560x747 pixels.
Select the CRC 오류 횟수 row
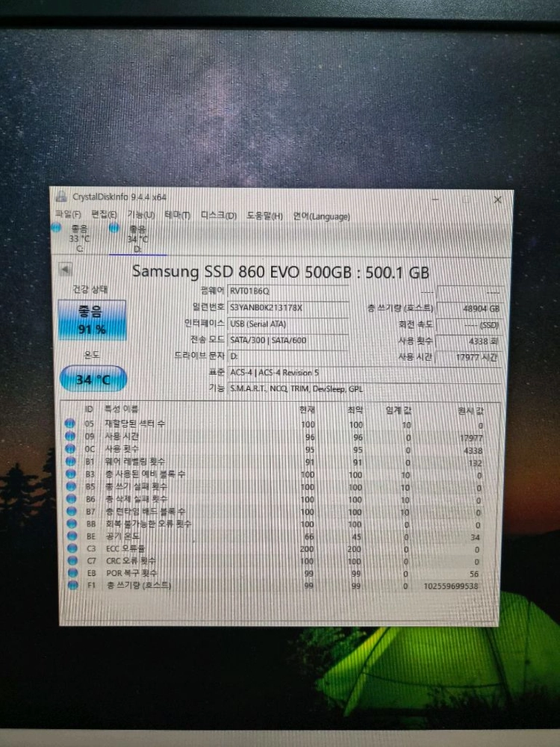point(276,561)
